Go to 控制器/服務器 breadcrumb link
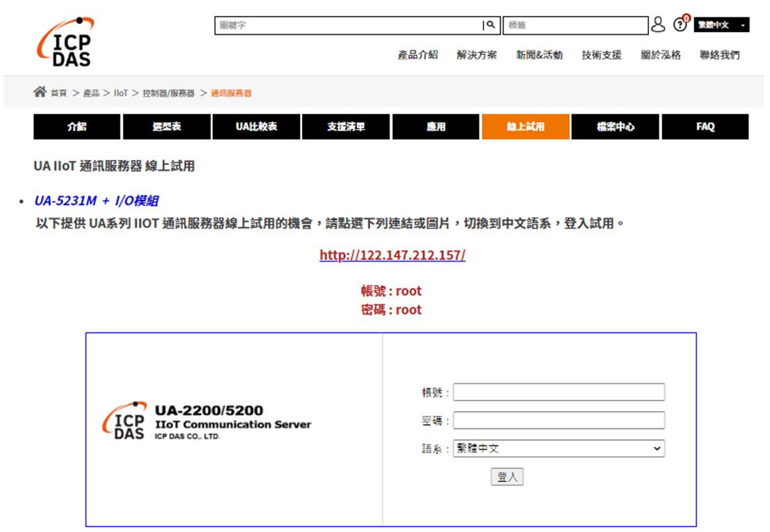This screenshot has height=532, width=770. (168, 93)
